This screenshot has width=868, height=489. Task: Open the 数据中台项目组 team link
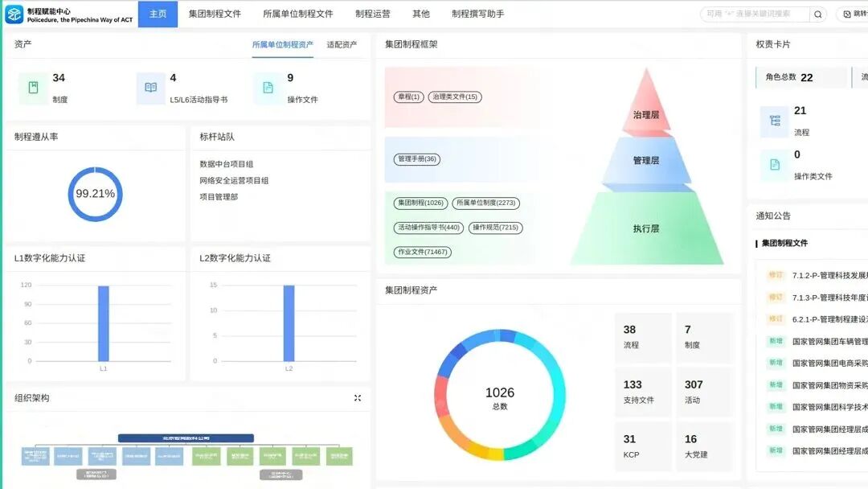pyautogui.click(x=227, y=164)
